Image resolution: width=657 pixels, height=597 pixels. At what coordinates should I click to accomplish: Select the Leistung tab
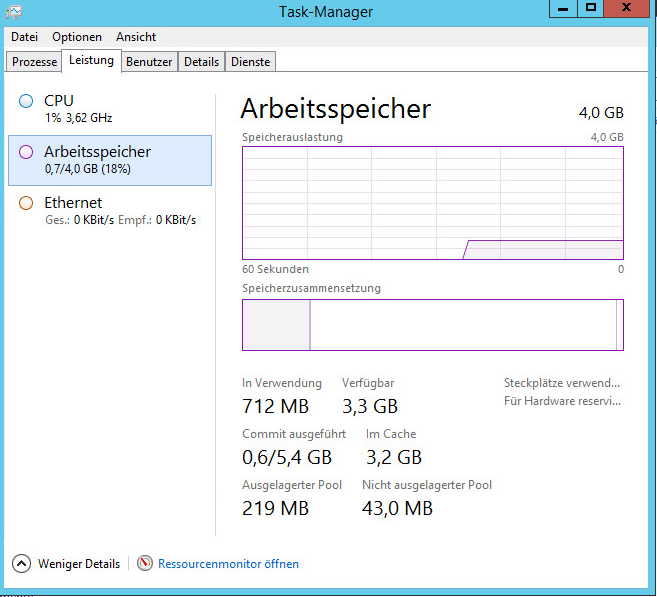click(91, 61)
